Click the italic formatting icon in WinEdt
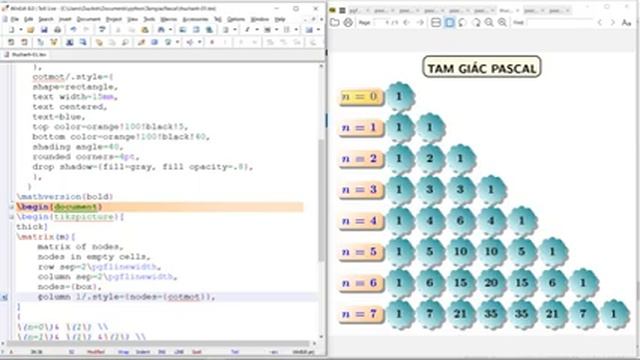640x360 pixels. click(x=247, y=29)
